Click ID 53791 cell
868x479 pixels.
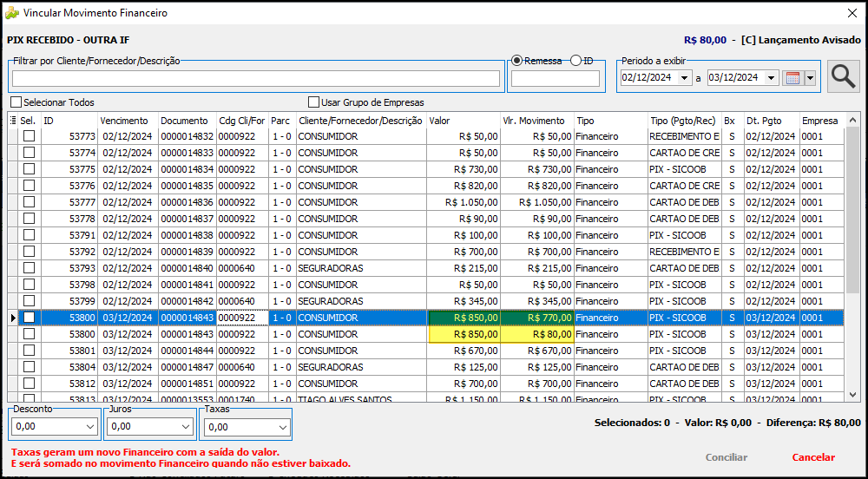pos(69,235)
